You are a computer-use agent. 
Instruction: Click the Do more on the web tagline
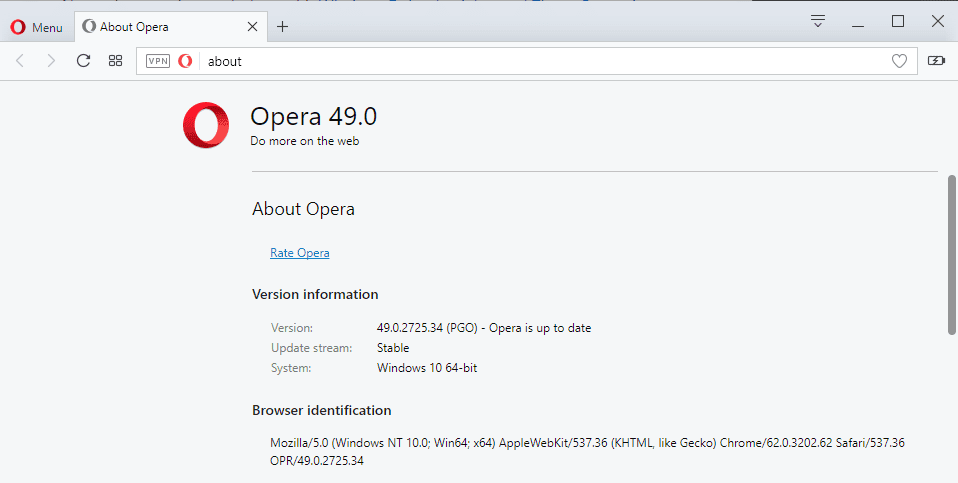click(x=304, y=141)
